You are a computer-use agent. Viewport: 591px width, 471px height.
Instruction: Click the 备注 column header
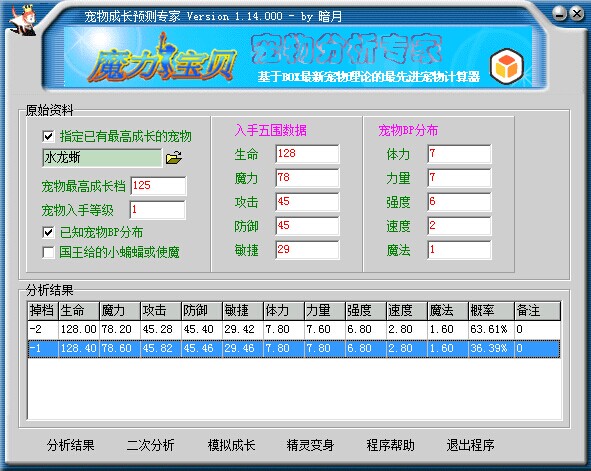(537, 311)
